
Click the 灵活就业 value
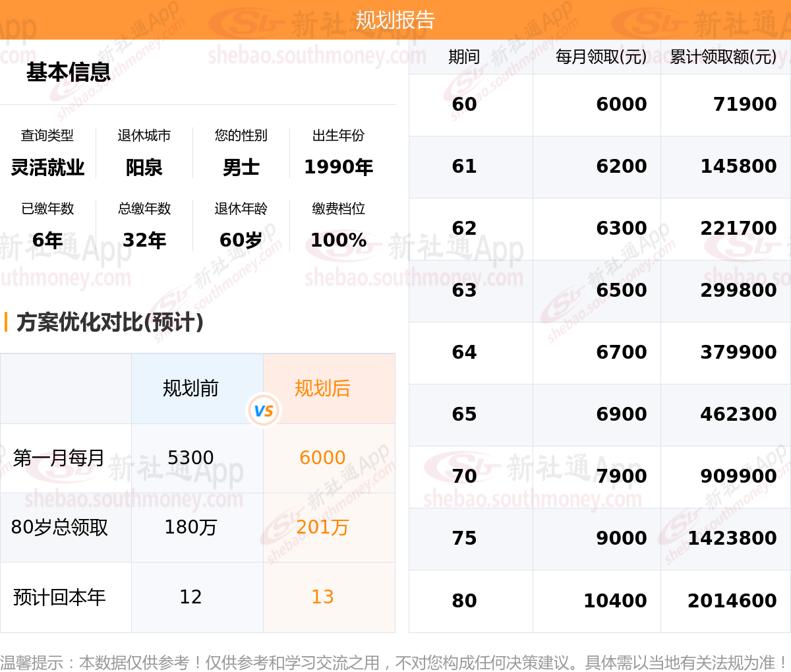click(x=47, y=168)
